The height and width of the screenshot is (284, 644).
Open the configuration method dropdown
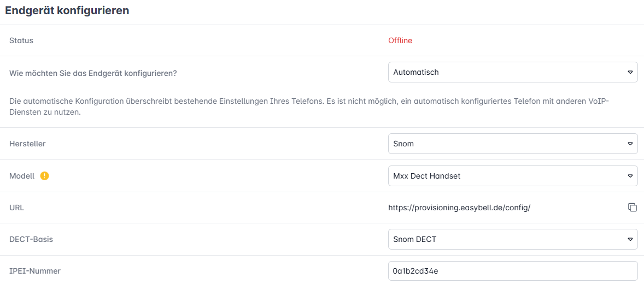coord(512,72)
